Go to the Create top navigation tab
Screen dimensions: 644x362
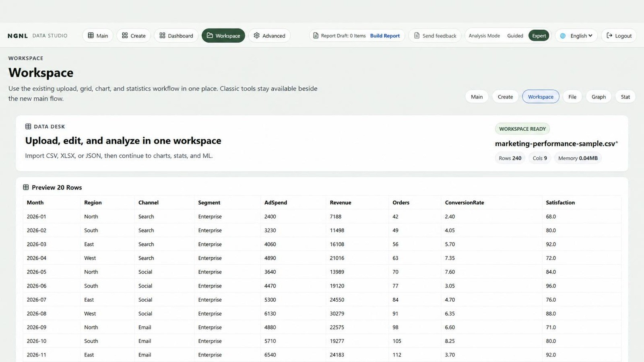pos(134,35)
